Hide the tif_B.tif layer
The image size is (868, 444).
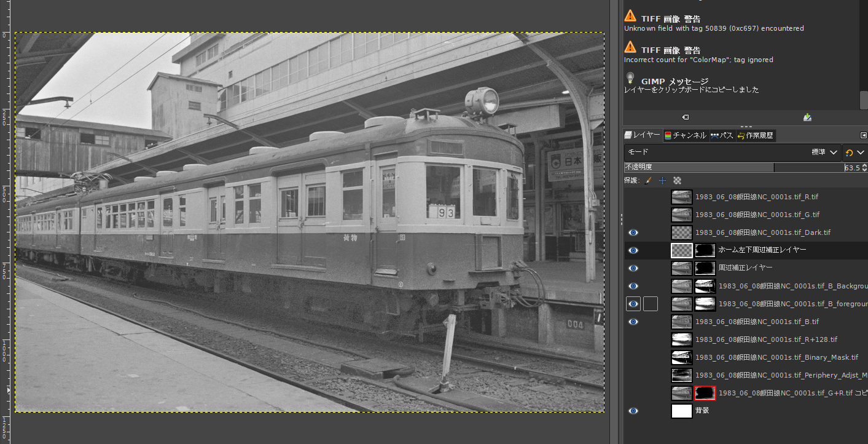tap(633, 322)
